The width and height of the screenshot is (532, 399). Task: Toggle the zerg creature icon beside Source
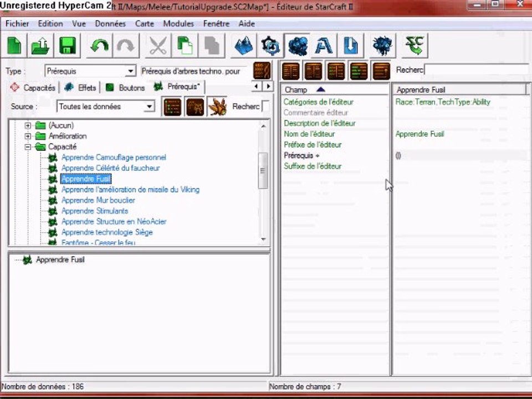tap(217, 107)
